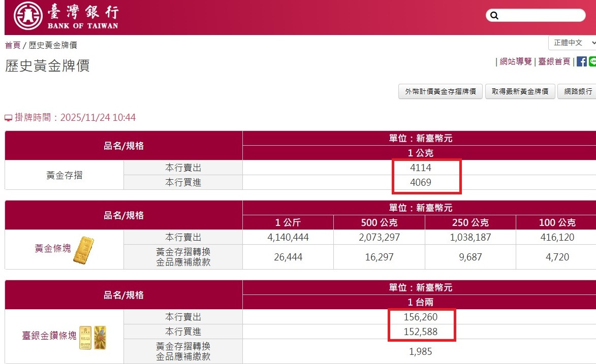Click the search magnifier icon
Screen dimensions: 596x364
click(x=494, y=16)
